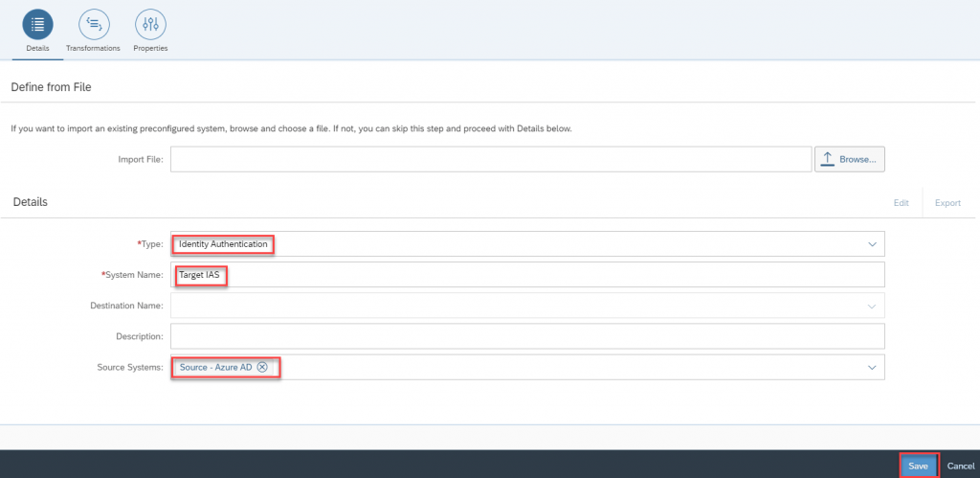Cancel the system changes
This screenshot has height=478, width=980.
click(961, 467)
